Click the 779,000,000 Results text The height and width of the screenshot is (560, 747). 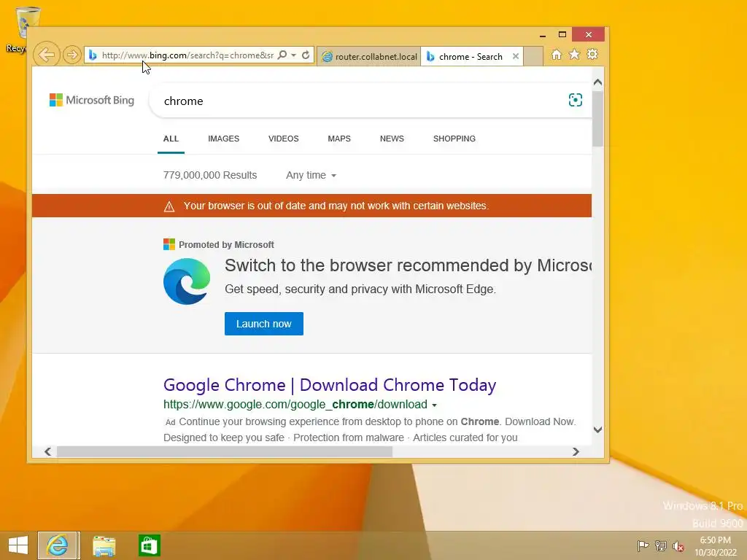tap(210, 175)
